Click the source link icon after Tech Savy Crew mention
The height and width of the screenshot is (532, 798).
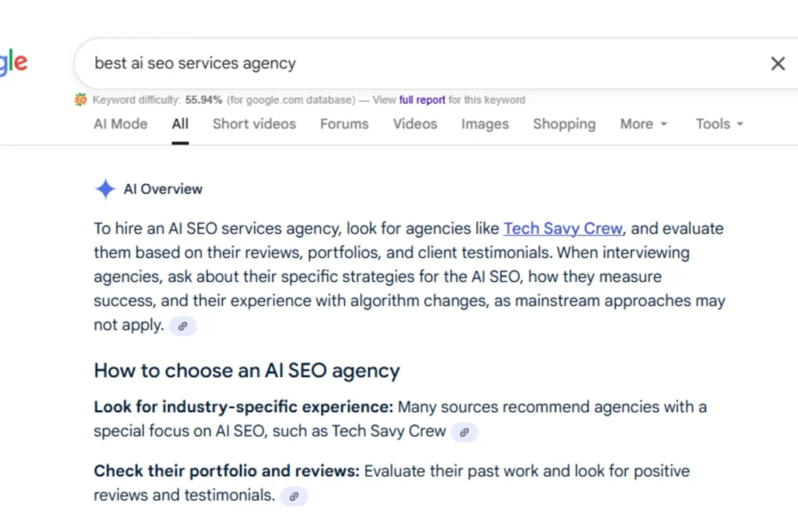pyautogui.click(x=464, y=432)
